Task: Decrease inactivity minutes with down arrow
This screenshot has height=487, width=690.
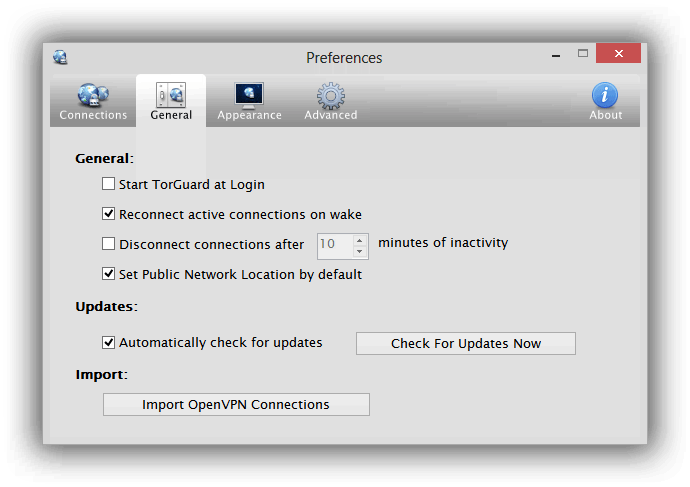Action: click(x=360, y=252)
